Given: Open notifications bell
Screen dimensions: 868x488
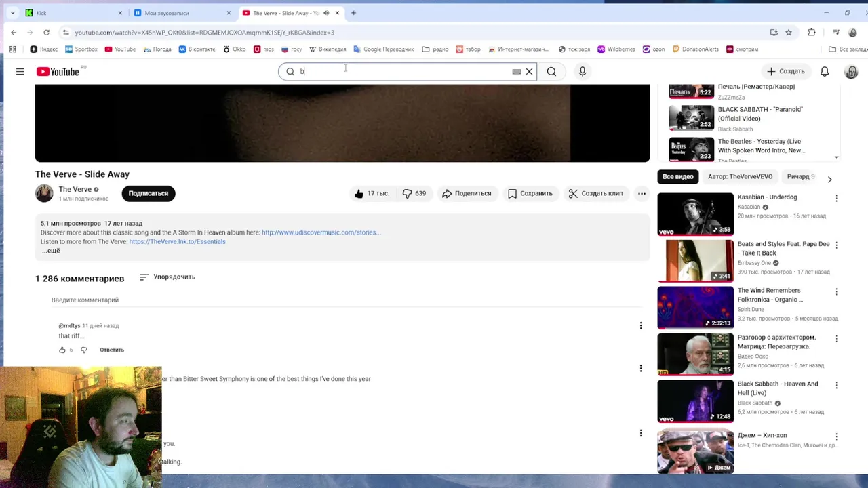Looking at the screenshot, I should (825, 71).
